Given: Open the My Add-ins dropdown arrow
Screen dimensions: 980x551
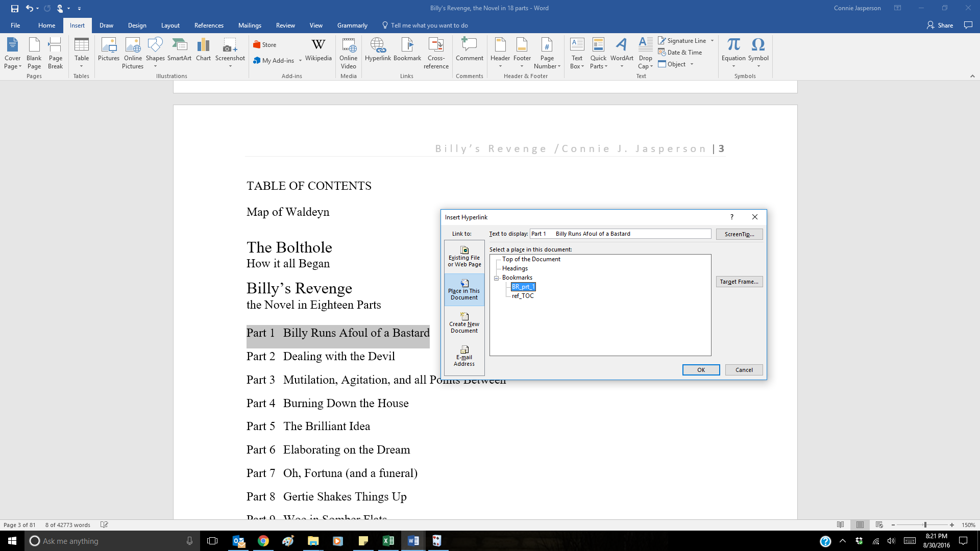Looking at the screenshot, I should point(300,61).
